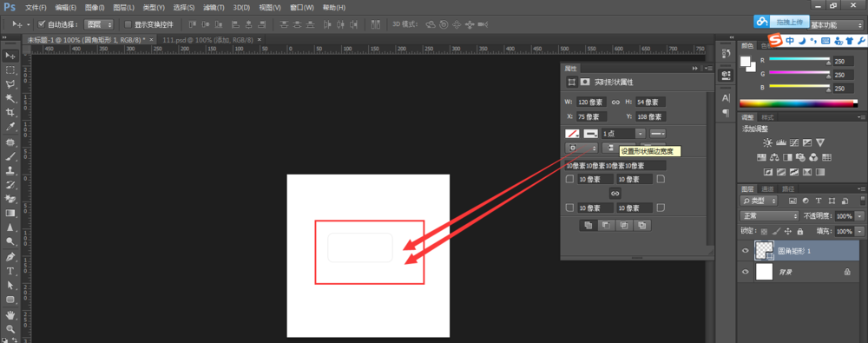Select the Horizontal Type tool
This screenshot has height=343, width=868.
click(x=10, y=271)
